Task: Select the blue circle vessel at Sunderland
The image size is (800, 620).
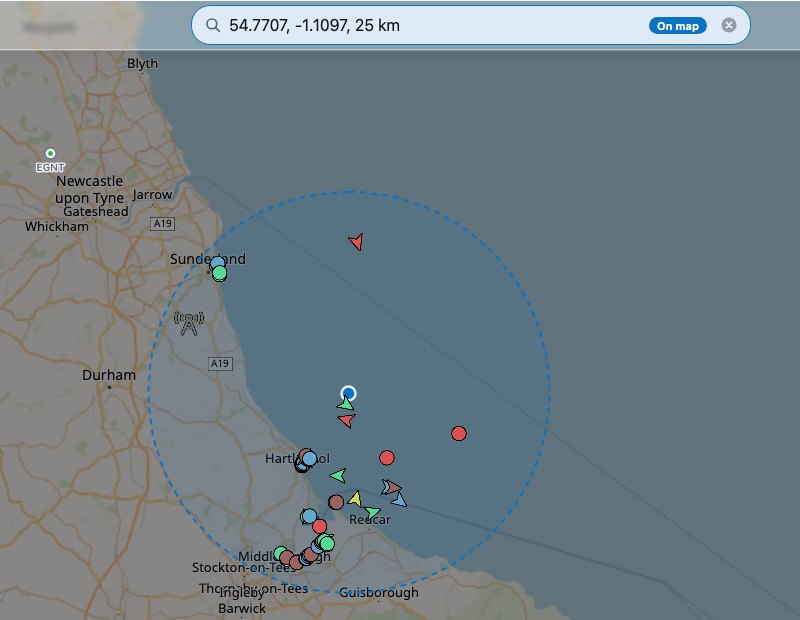Action: (217, 262)
